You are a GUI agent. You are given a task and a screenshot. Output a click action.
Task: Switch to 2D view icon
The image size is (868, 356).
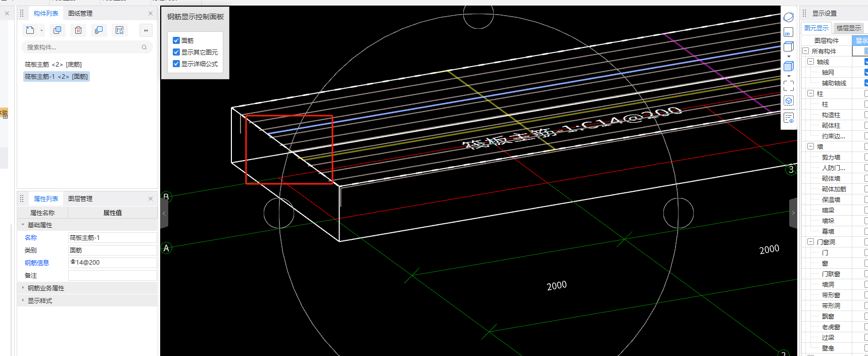click(788, 32)
